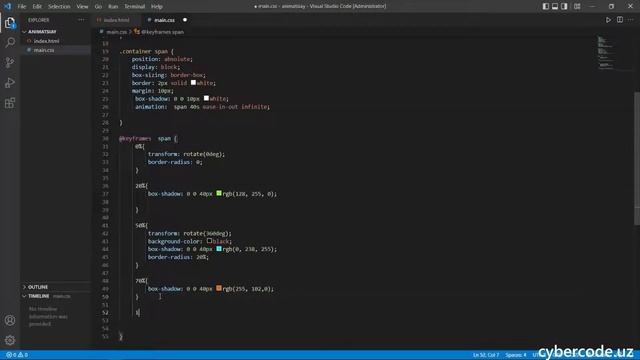Click 'border-radius: 20%;' line
This screenshot has width=640, height=360.
pyautogui.click(x=178, y=257)
